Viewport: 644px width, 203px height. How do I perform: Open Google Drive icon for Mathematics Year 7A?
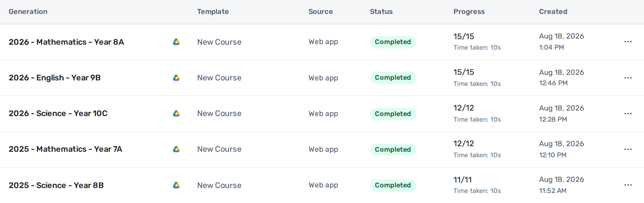point(176,149)
